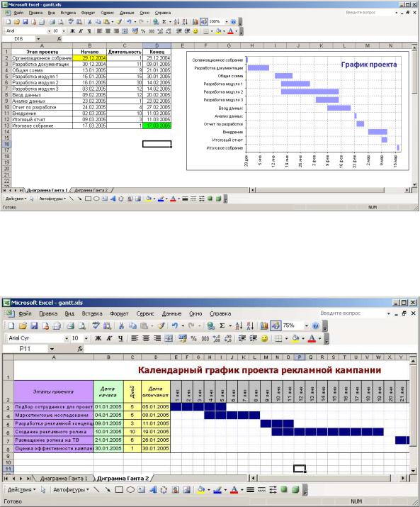Screen dimensions: 420x507
Task: Click Print icon in bottom Excel window
Action: [70, 325]
